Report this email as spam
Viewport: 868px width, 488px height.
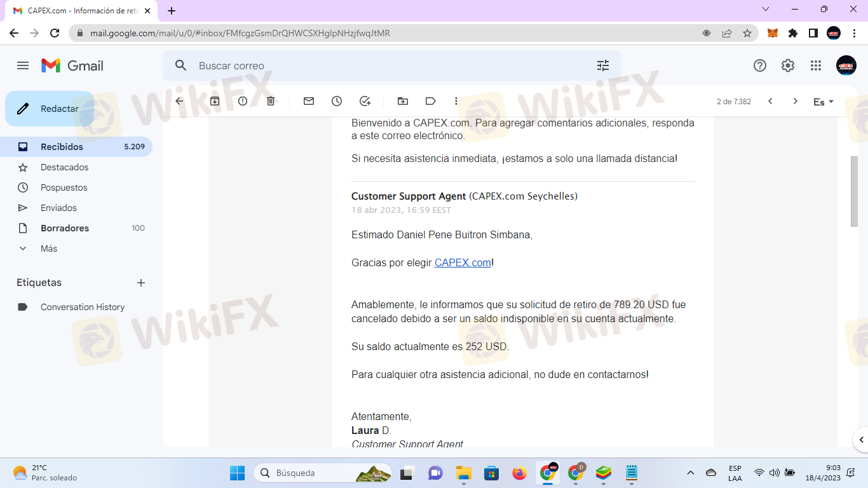[x=243, y=101]
